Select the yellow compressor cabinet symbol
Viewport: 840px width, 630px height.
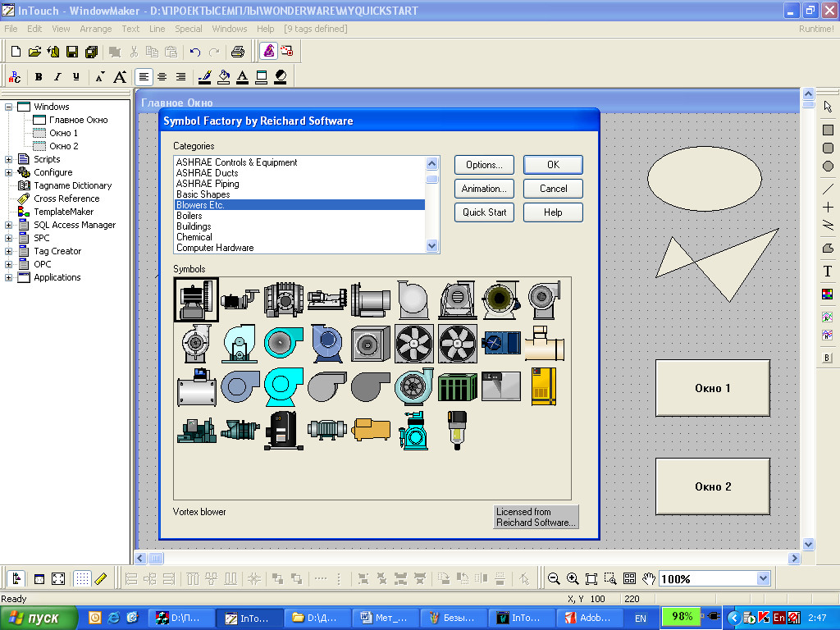point(544,386)
